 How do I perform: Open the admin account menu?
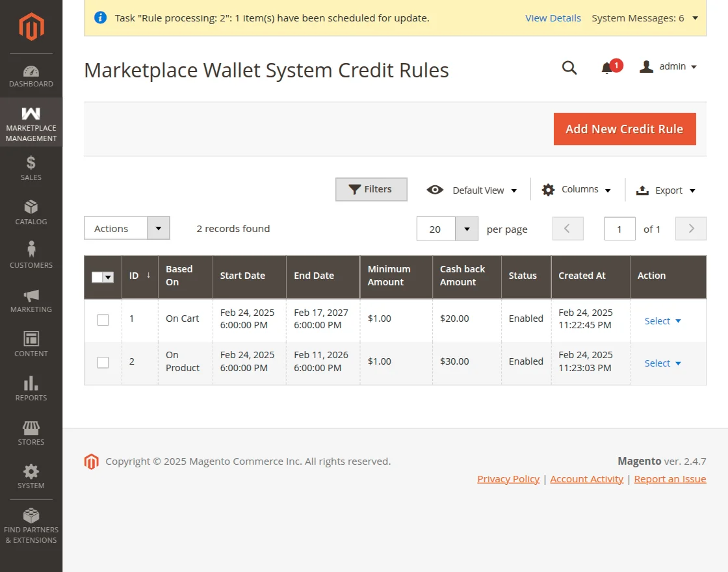pyautogui.click(x=668, y=66)
